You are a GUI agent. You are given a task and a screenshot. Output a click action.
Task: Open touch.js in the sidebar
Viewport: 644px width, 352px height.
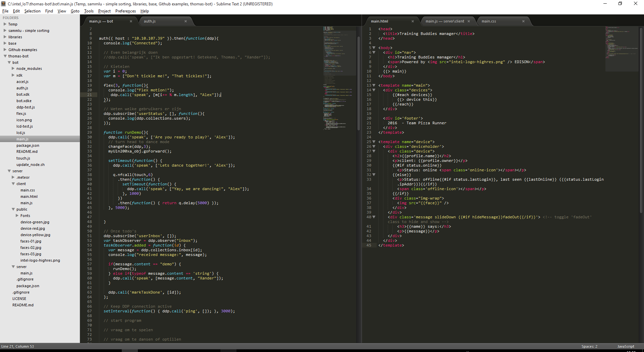point(23,158)
